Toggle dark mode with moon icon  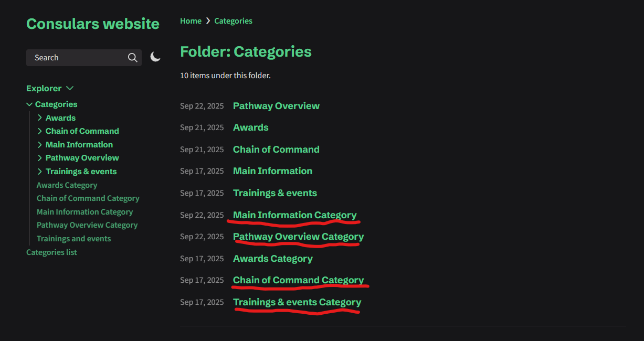155,57
